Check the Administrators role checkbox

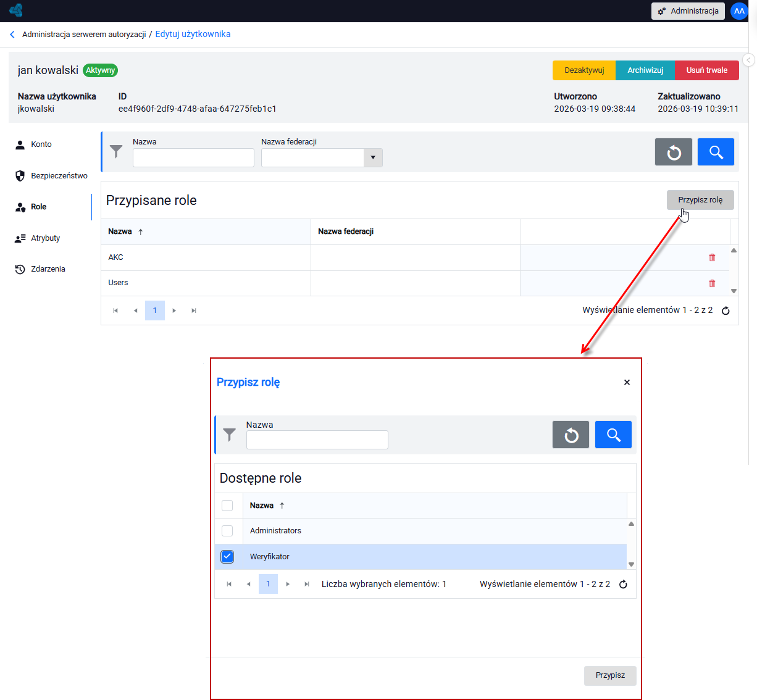tap(227, 531)
